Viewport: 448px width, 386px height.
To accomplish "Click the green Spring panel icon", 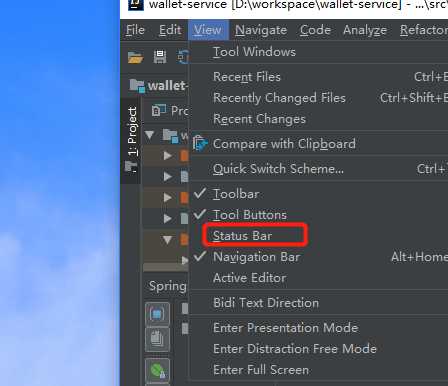I will pos(157,370).
